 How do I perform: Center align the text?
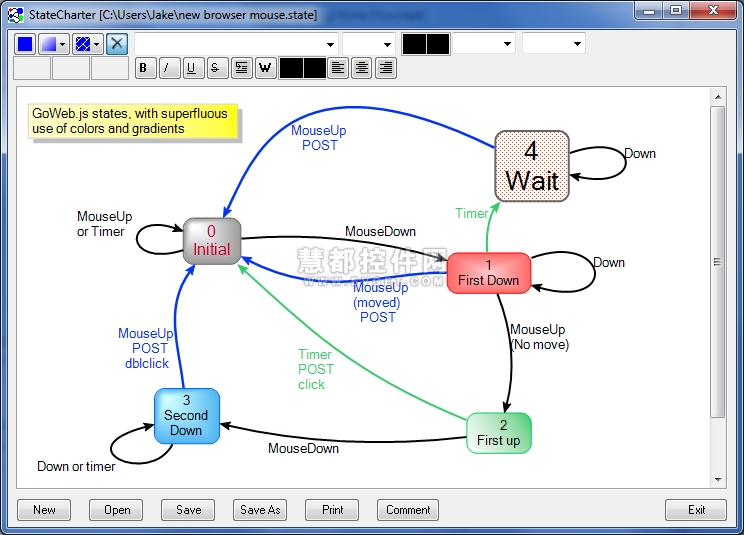point(362,68)
